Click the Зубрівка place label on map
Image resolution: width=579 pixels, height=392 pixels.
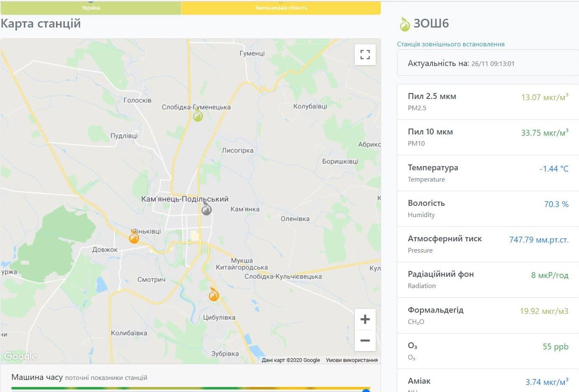[x=225, y=354]
